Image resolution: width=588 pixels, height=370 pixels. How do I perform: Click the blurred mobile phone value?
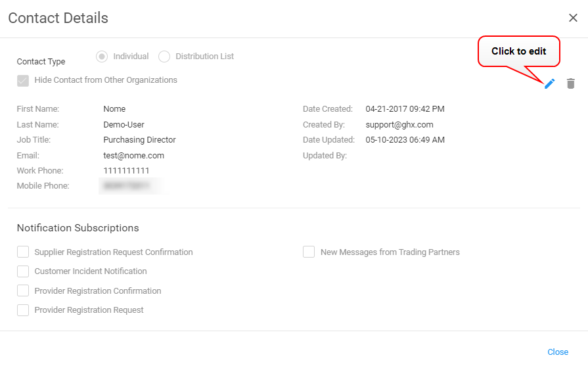click(x=129, y=186)
